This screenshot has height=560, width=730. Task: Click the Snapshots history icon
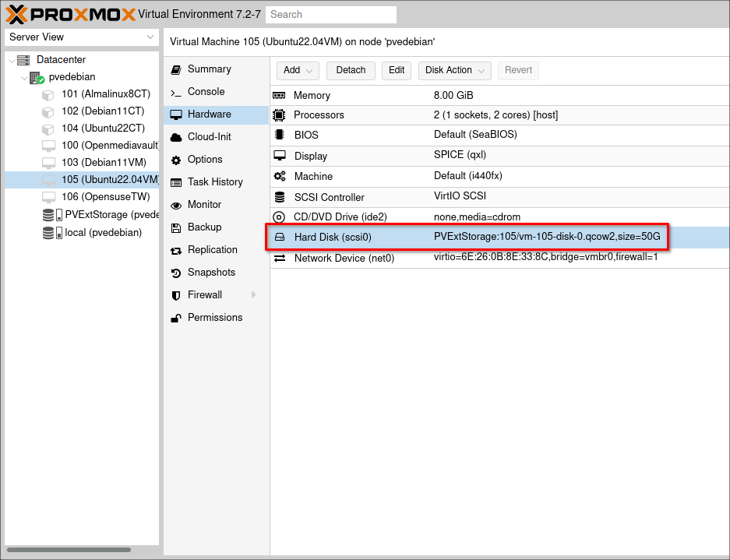click(176, 273)
